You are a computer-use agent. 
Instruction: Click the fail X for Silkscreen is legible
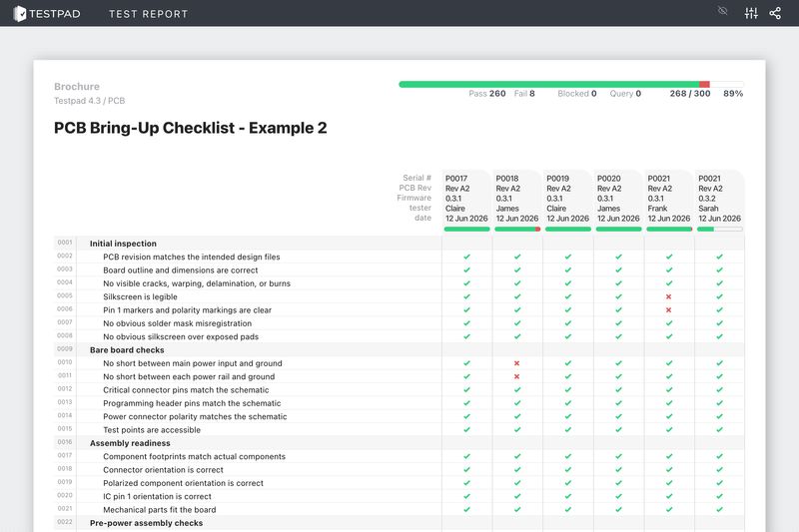(668, 296)
